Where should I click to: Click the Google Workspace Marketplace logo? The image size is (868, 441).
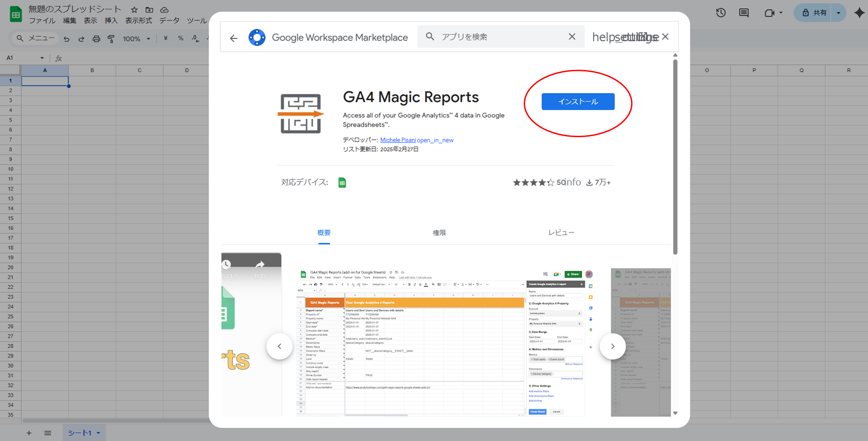click(257, 37)
